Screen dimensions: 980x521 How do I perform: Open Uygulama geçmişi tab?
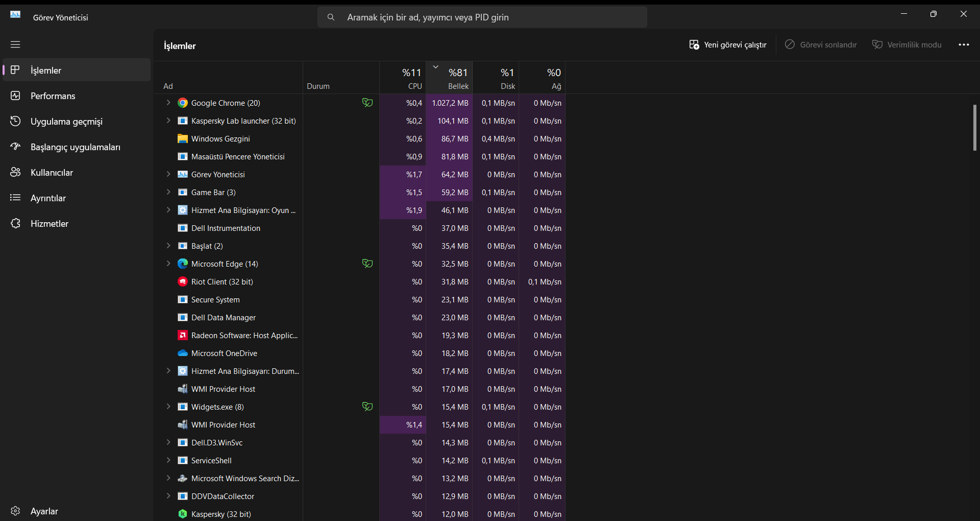pos(77,121)
